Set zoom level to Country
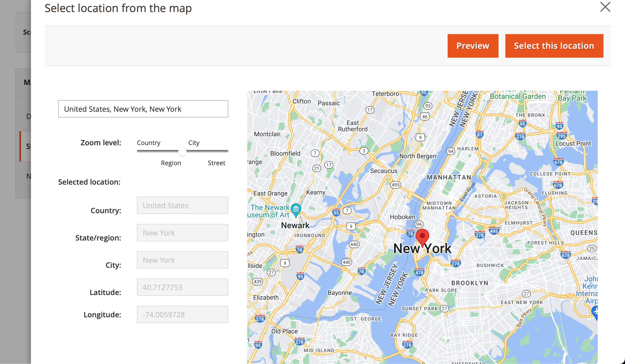625x364 pixels. pos(149,143)
